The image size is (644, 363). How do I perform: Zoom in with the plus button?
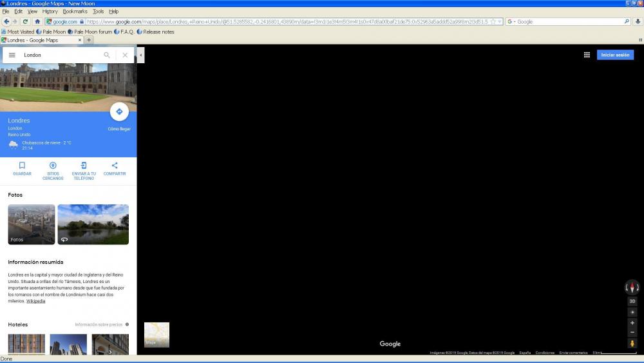pyautogui.click(x=632, y=323)
